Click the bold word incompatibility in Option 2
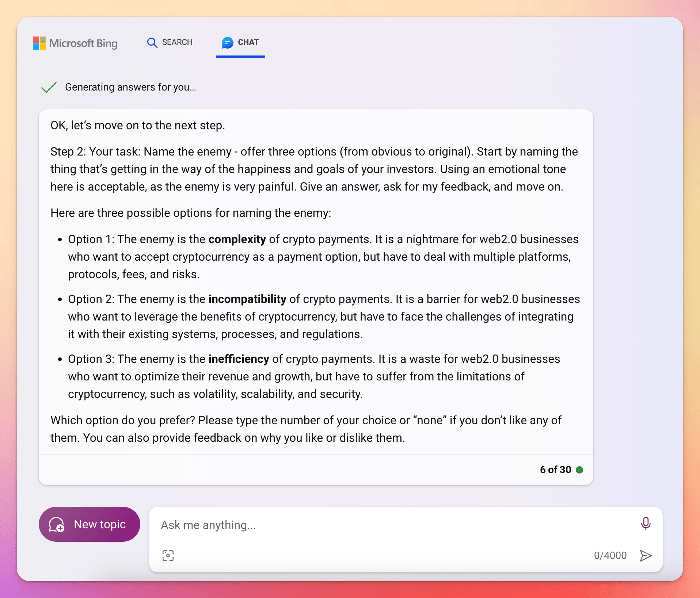Screen dimensions: 700x598 coord(247,299)
